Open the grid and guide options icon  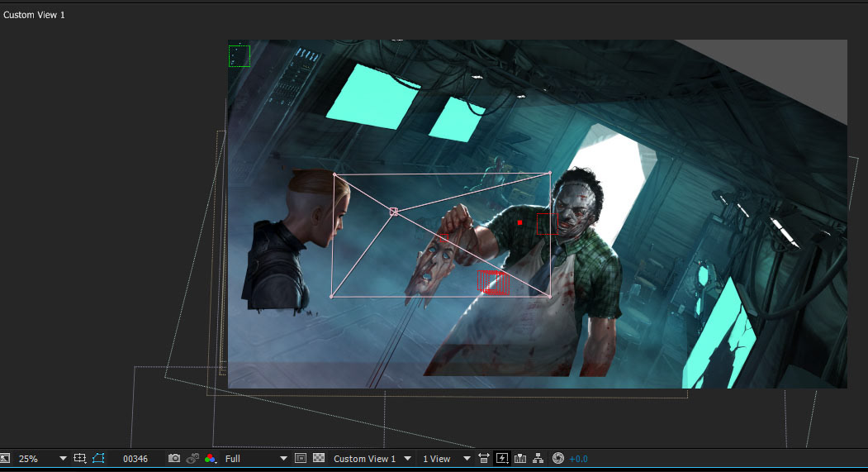pyautogui.click(x=80, y=458)
